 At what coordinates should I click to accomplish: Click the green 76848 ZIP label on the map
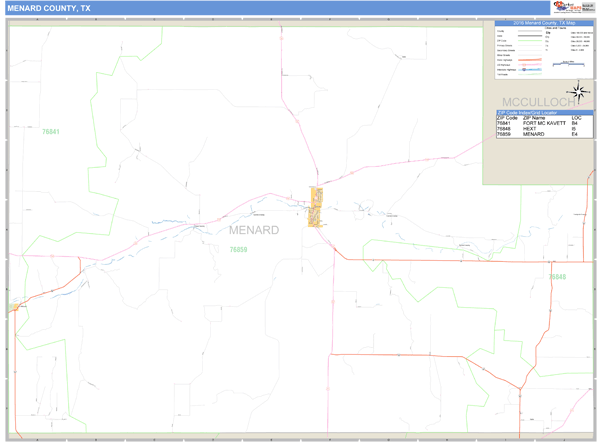(557, 277)
